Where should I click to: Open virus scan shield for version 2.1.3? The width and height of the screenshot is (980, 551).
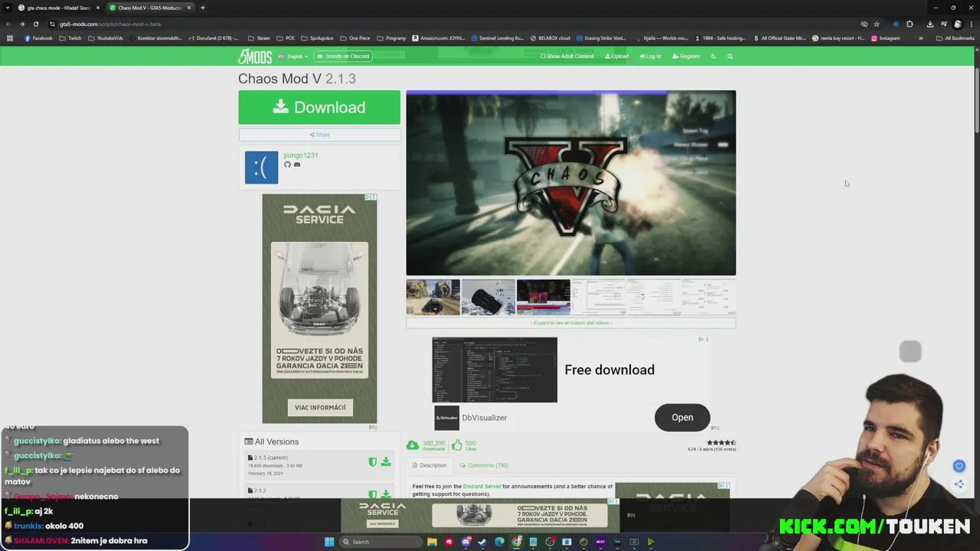pos(373,461)
